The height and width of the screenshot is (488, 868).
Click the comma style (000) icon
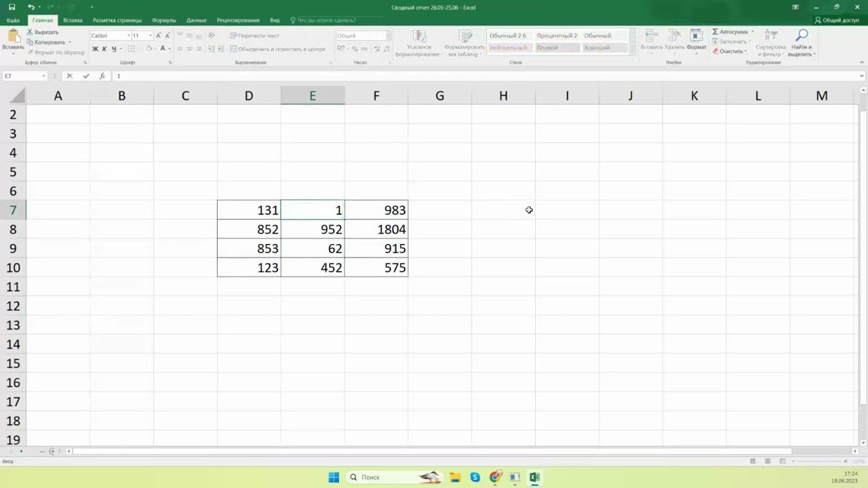(x=365, y=49)
